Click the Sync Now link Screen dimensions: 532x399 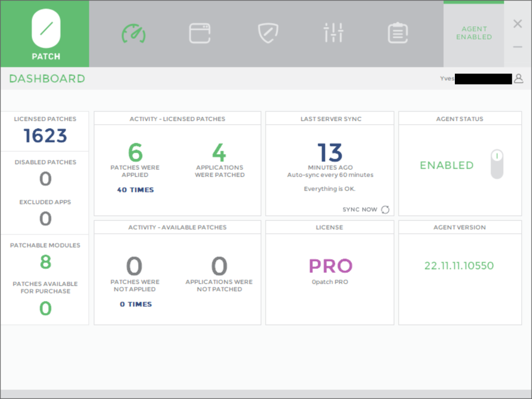tap(360, 210)
